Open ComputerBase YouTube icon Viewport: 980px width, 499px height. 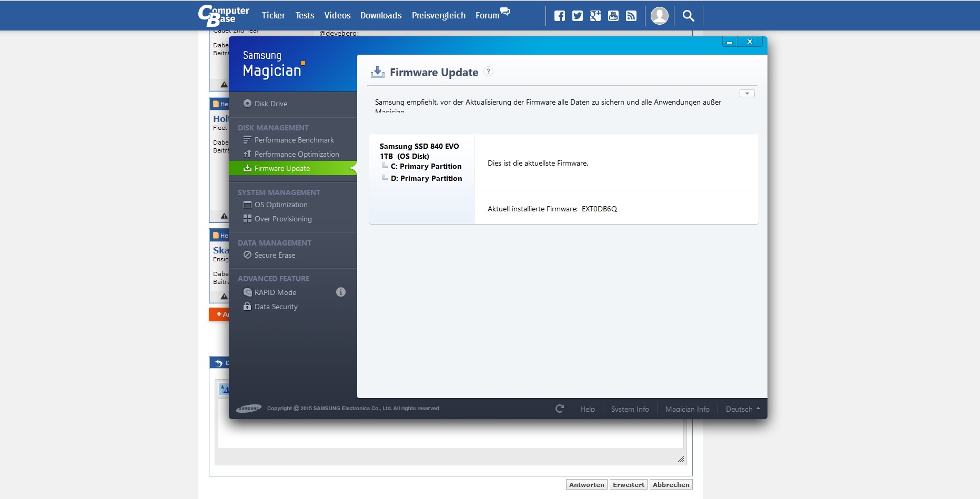coord(613,16)
